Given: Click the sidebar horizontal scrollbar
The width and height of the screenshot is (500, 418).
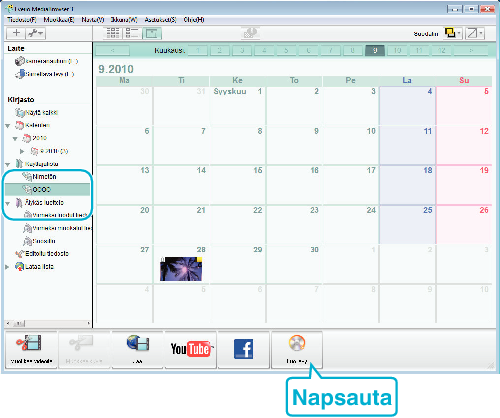Looking at the screenshot, I should pos(48,323).
